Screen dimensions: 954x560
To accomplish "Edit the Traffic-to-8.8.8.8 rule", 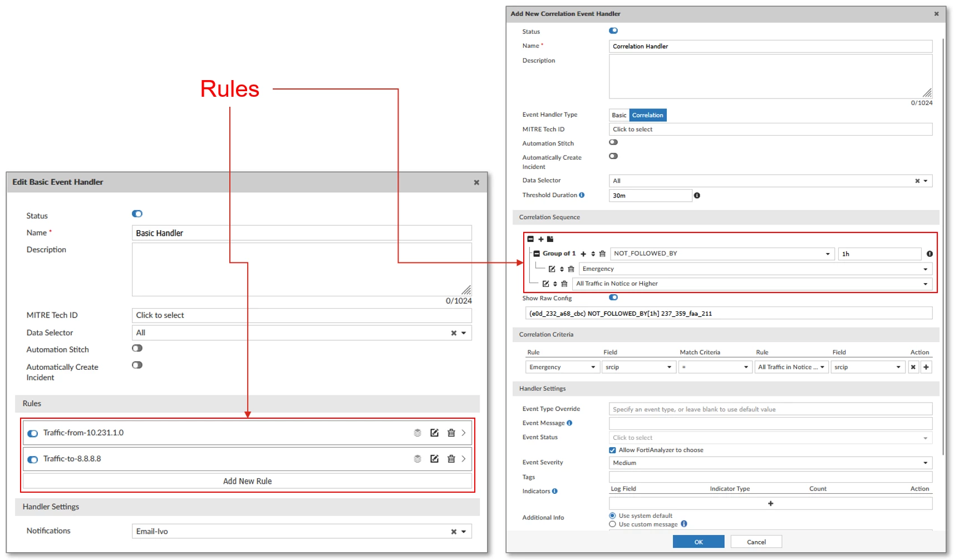I will tap(434, 459).
